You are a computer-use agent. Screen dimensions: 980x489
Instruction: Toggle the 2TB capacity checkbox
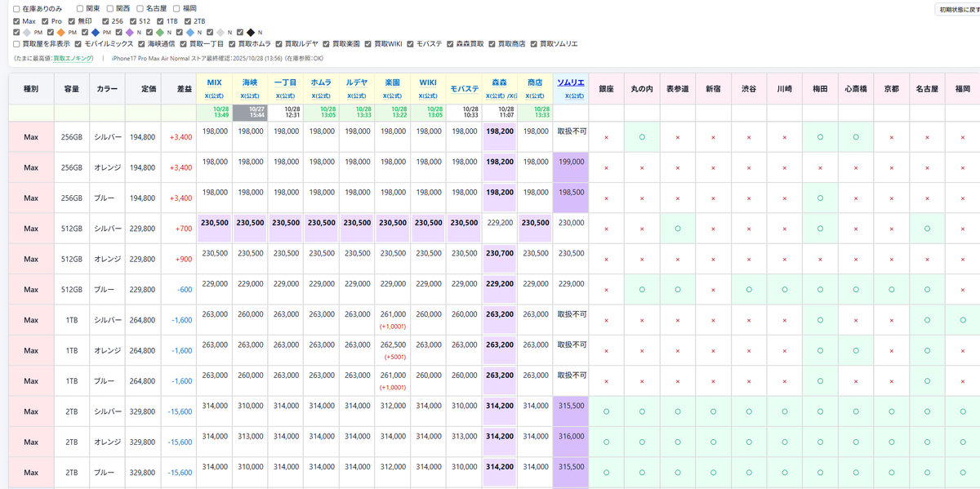tap(188, 21)
